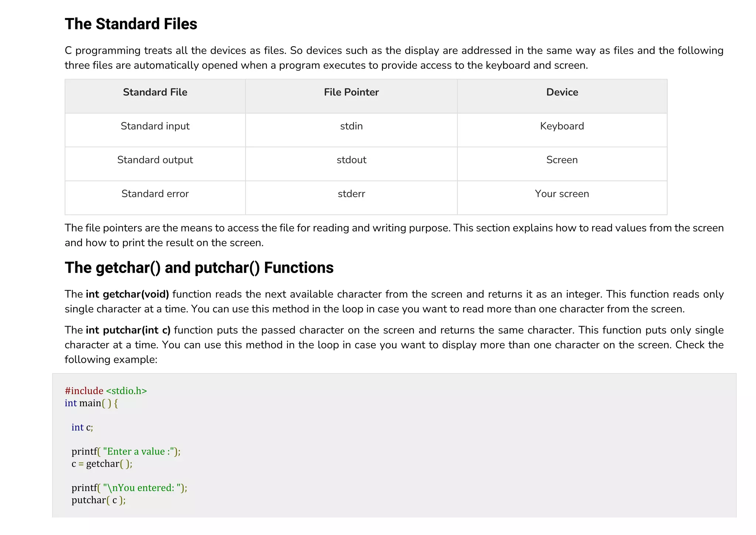Click the bold text "int getchar(void)"
The height and width of the screenshot is (535, 756).
[127, 294]
